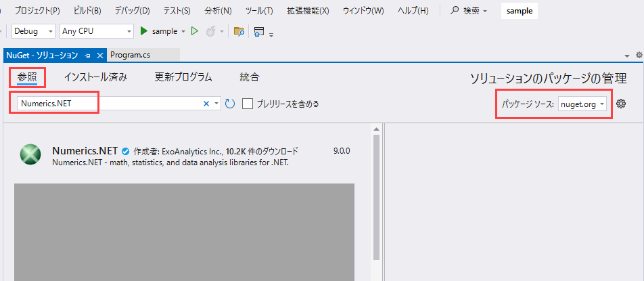The width and height of the screenshot is (644, 281).
Task: Open the プロジェクト(P) menu
Action: [37, 11]
